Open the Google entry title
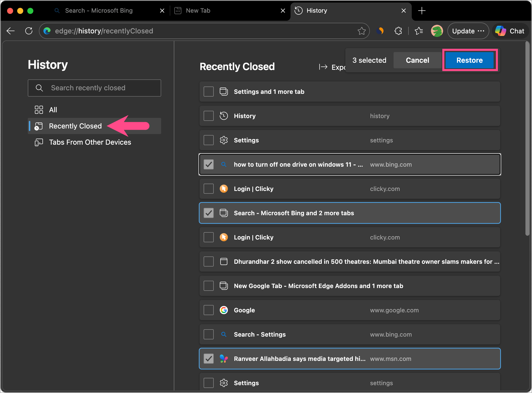532x393 pixels. 244,310
